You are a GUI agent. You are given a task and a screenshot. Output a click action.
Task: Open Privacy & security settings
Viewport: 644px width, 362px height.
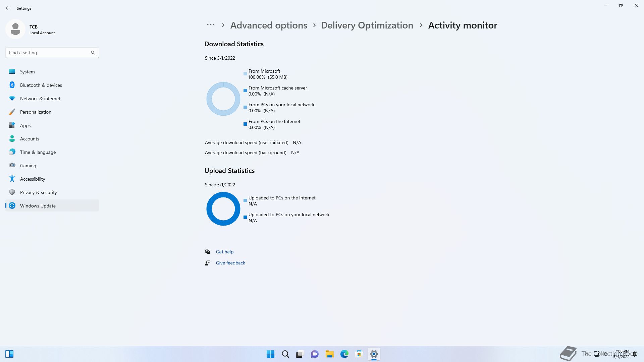(x=52, y=192)
